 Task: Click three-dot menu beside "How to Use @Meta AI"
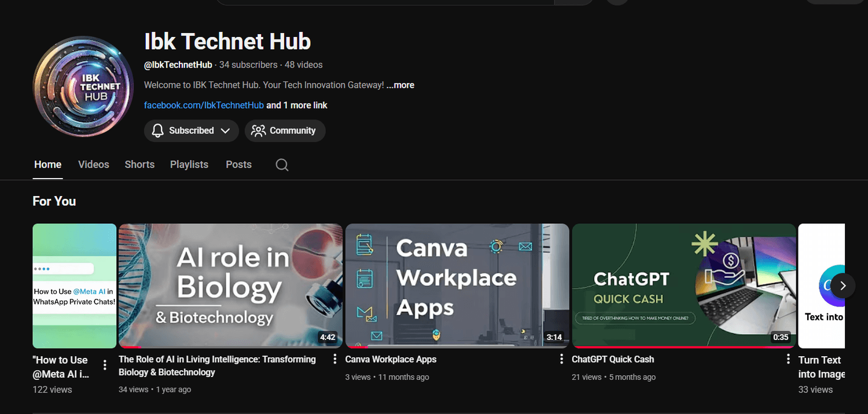tap(105, 364)
